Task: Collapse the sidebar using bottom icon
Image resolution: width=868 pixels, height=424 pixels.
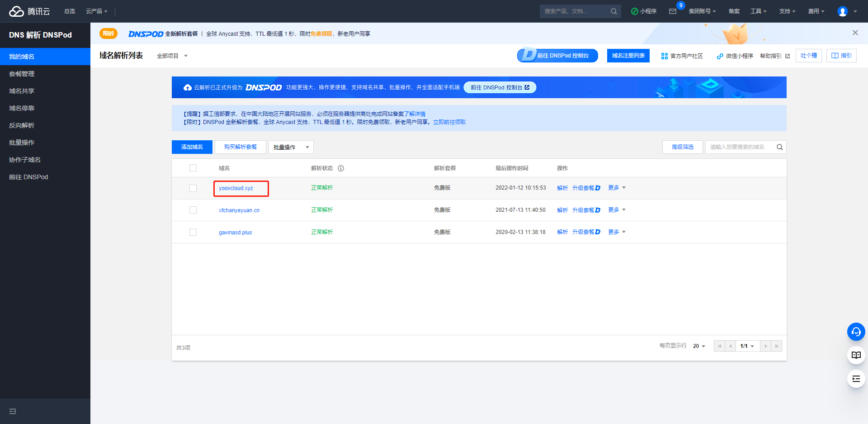Action: (13, 411)
